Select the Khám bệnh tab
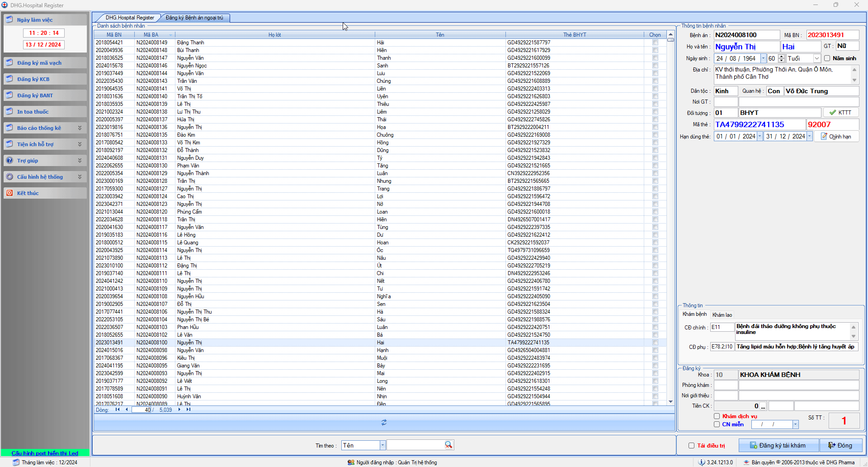Image resolution: width=868 pixels, height=467 pixels. click(x=694, y=314)
